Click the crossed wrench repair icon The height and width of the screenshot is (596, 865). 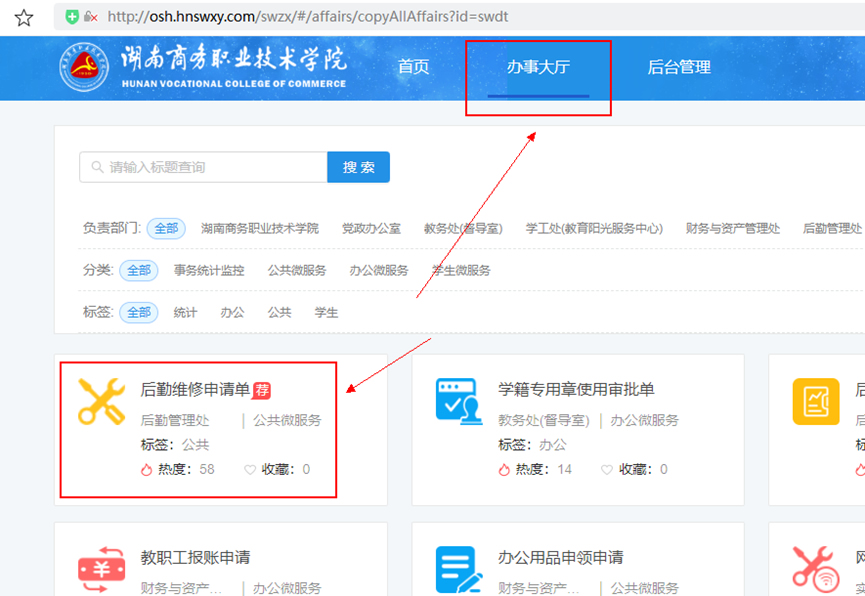pyautogui.click(x=102, y=402)
